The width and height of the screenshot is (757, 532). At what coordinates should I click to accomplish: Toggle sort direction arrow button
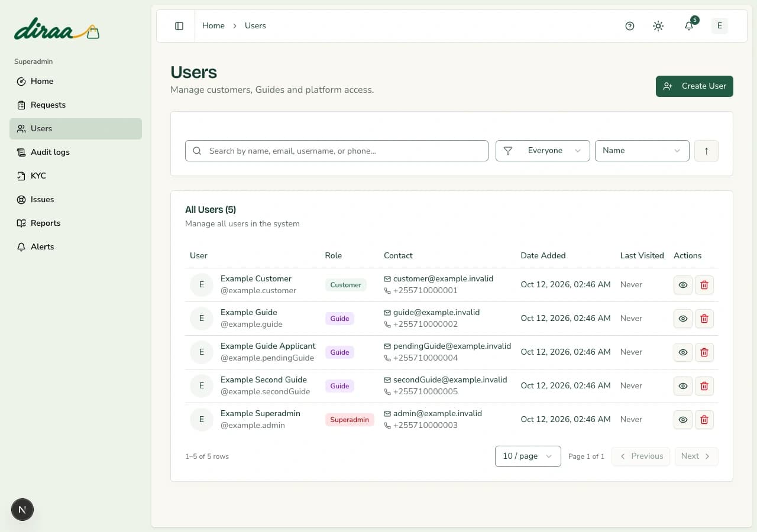click(706, 151)
